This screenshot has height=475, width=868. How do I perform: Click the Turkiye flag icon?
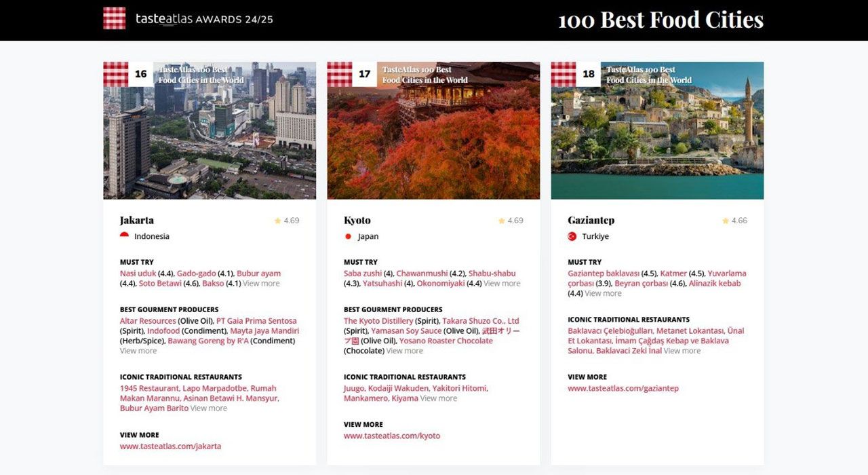click(572, 236)
